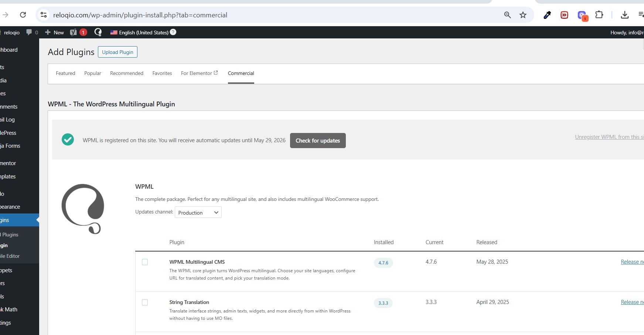Open Plugin File Editor submenu item
This screenshot has height=335, width=644.
click(10, 256)
